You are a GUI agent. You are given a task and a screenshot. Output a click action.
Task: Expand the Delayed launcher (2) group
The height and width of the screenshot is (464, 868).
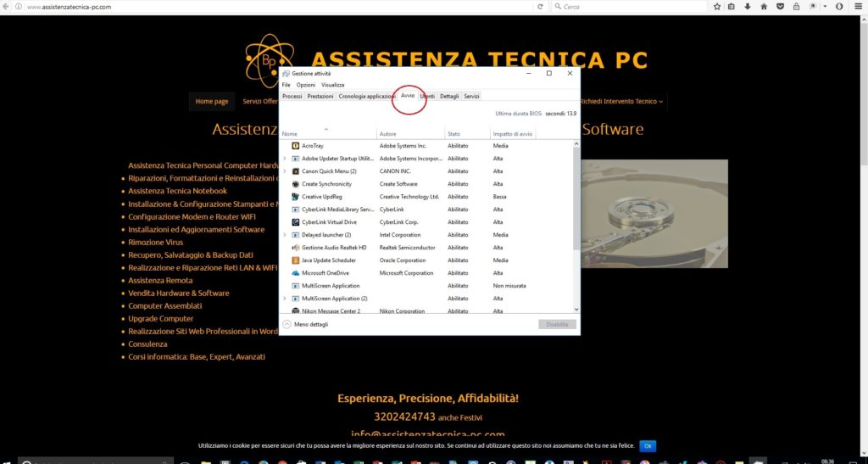[x=285, y=235]
